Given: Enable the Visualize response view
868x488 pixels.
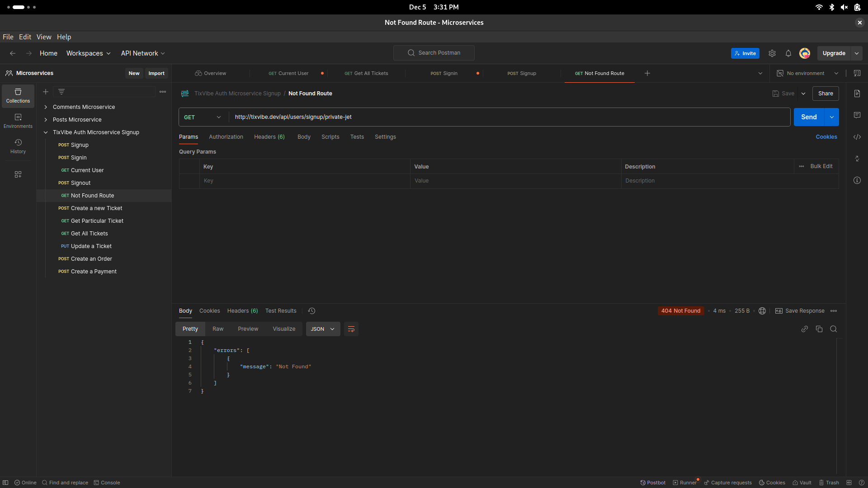Looking at the screenshot, I should [x=284, y=329].
